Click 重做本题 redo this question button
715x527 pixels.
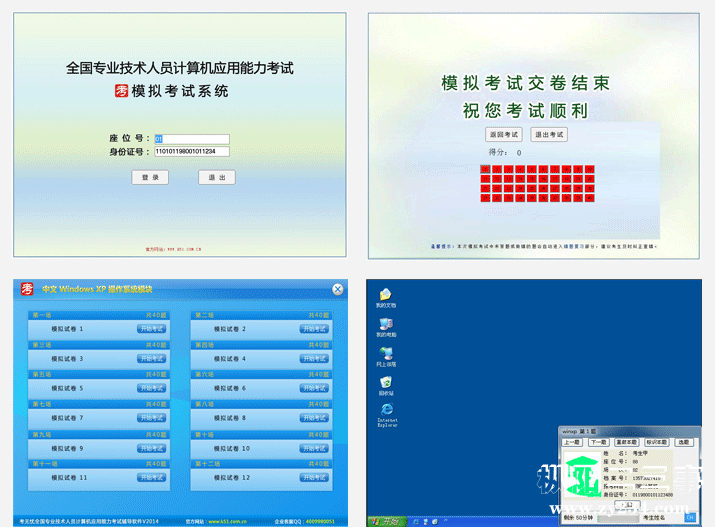click(627, 442)
